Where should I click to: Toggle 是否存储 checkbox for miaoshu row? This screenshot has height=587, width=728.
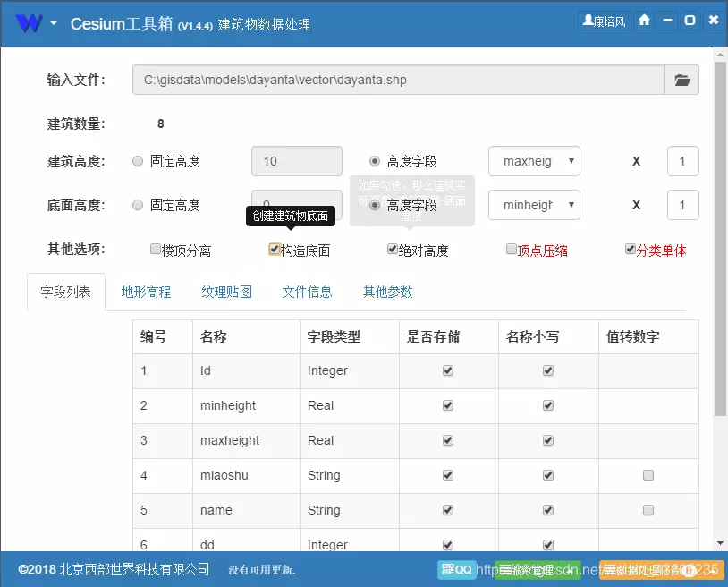pos(448,475)
